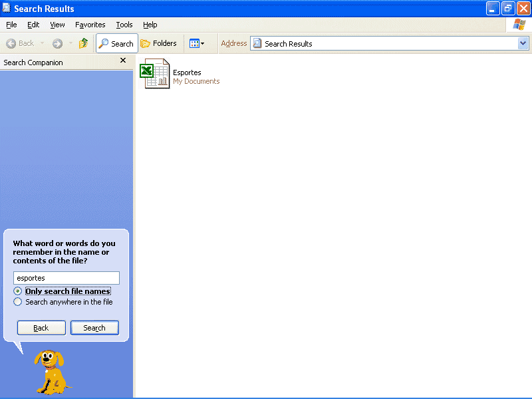532x399 pixels.
Task: Select Only search file names option
Action: tap(18, 291)
